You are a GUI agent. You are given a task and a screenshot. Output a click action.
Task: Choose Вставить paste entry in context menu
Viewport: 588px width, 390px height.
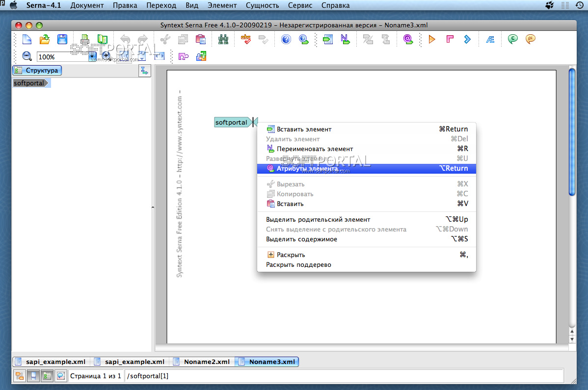[x=366, y=204]
